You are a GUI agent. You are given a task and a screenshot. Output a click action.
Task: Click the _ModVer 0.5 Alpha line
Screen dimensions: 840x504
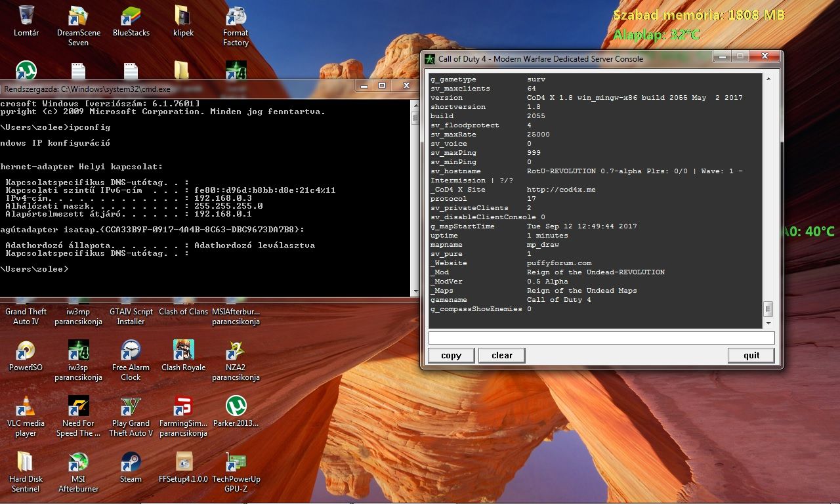(499, 282)
